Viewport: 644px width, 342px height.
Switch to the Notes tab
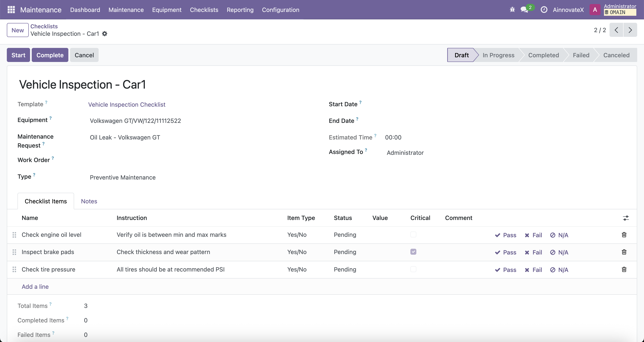pos(89,201)
